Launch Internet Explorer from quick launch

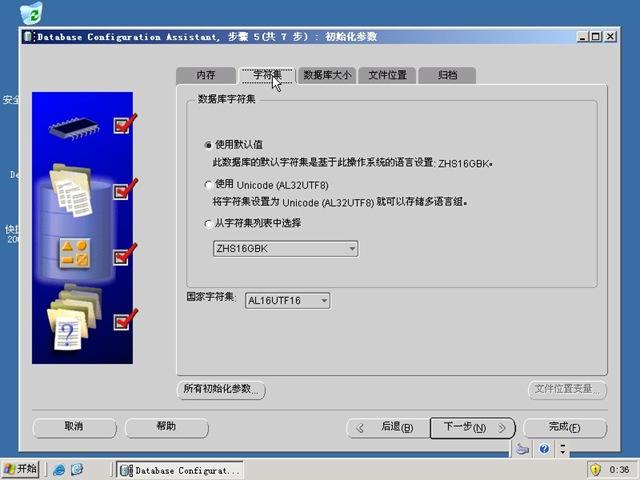[59, 470]
